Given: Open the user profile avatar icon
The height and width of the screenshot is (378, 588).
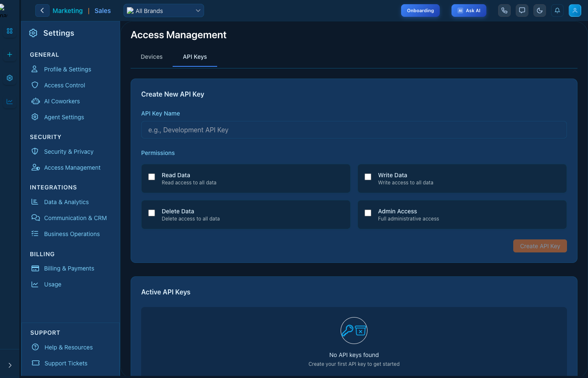Looking at the screenshot, I should click(575, 10).
